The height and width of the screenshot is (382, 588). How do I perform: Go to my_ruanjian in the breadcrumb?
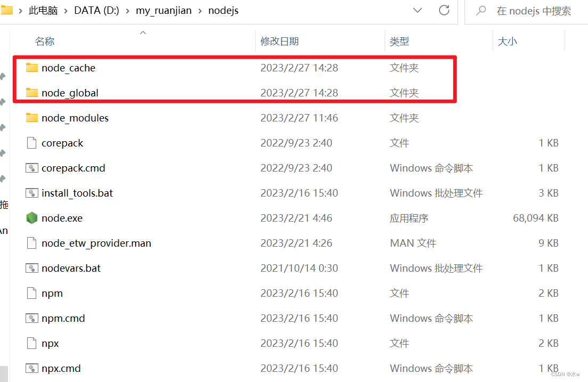point(164,11)
